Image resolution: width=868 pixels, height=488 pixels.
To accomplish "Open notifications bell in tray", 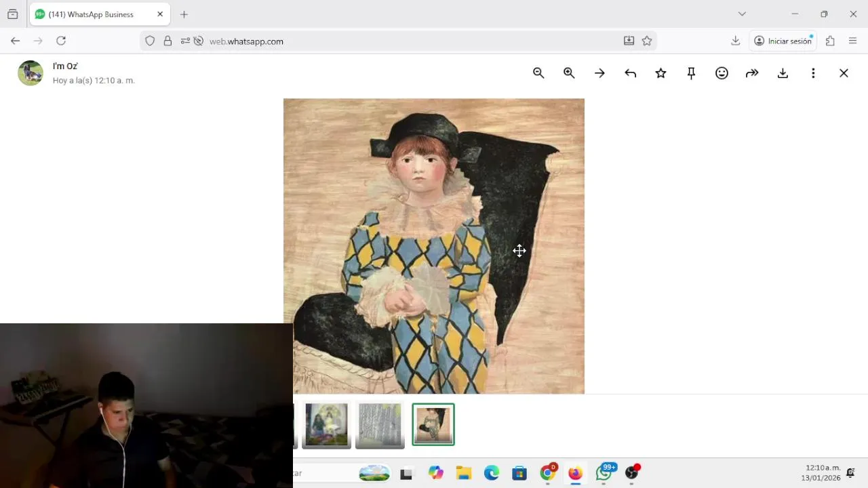I will [x=850, y=473].
